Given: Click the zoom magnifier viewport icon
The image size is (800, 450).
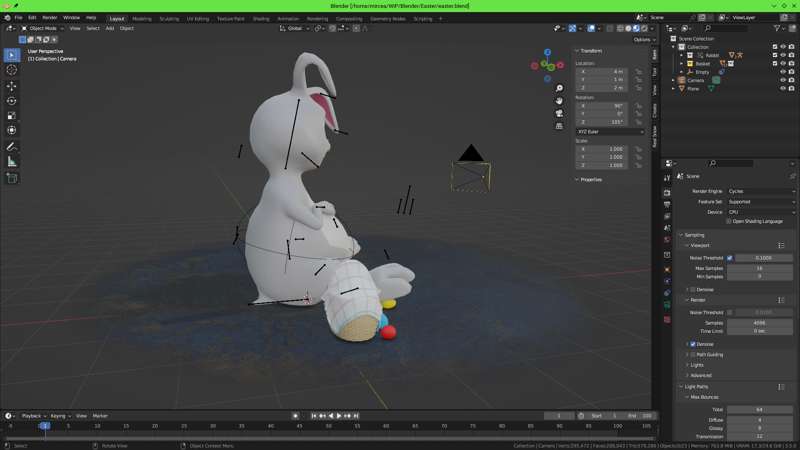Looking at the screenshot, I should (x=559, y=88).
